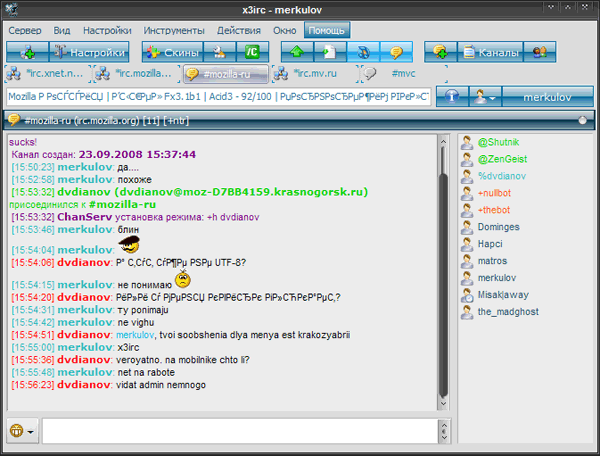The image size is (600, 456).
Task: Click the chat scrollbar up arrow
Action: tap(443, 142)
